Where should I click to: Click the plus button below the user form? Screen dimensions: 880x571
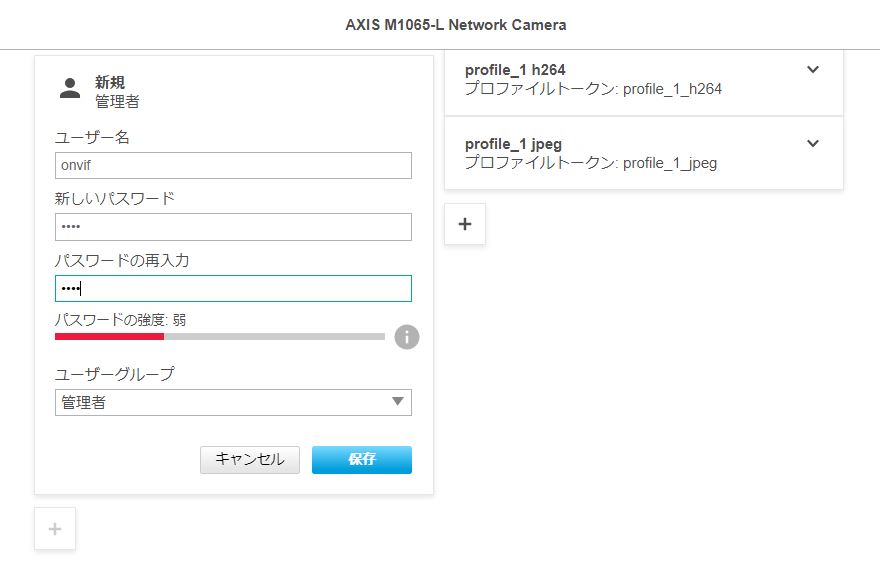(x=55, y=529)
